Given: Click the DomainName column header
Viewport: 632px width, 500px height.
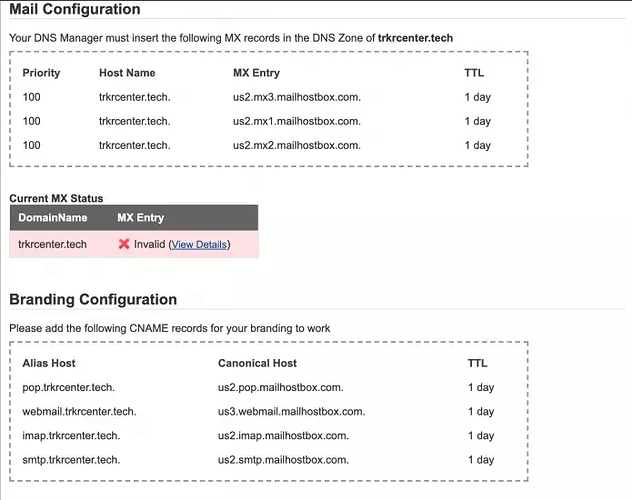Looking at the screenshot, I should (x=53, y=217).
